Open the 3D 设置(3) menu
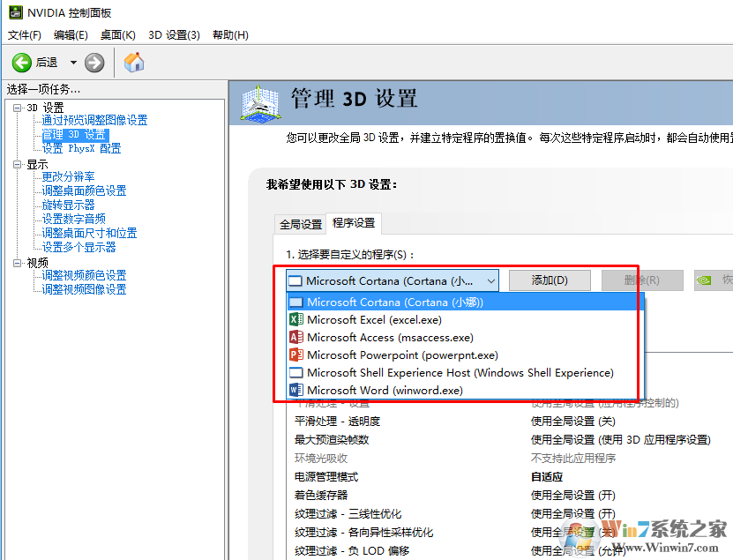The width and height of the screenshot is (733, 560). 174,35
